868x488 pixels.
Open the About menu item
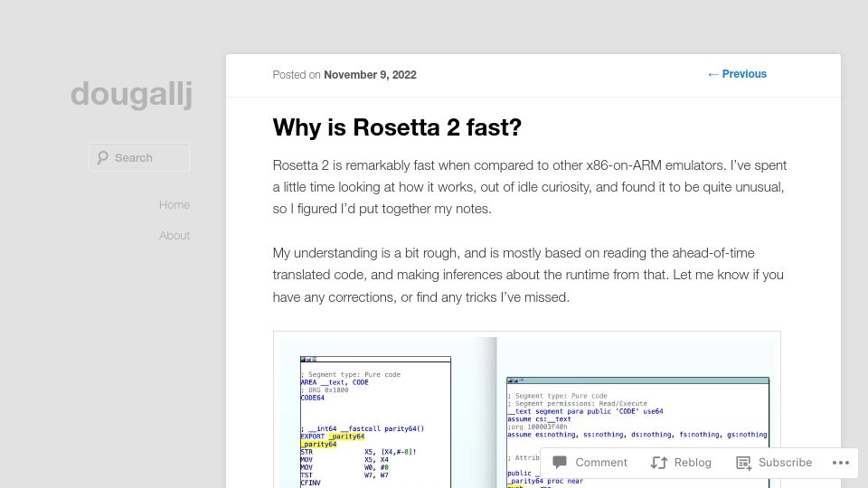[x=175, y=236]
